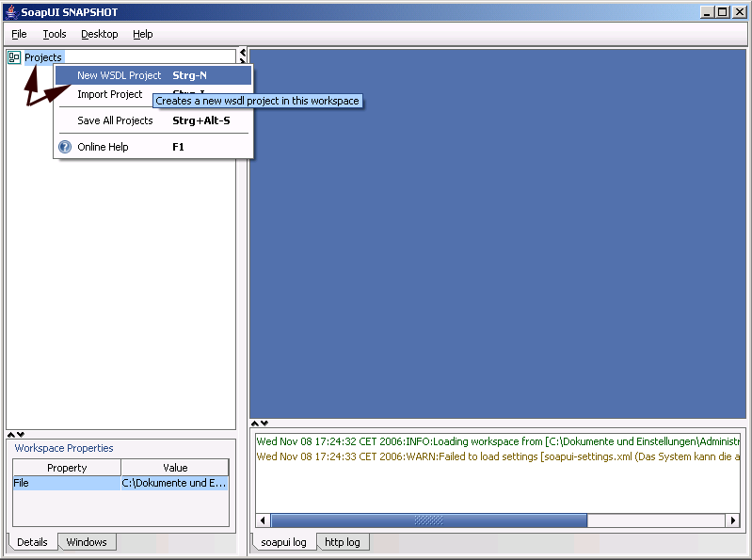Viewport: 752px width, 560px height.
Task: Click the INFO Loading workspace log line
Action: click(x=497, y=441)
